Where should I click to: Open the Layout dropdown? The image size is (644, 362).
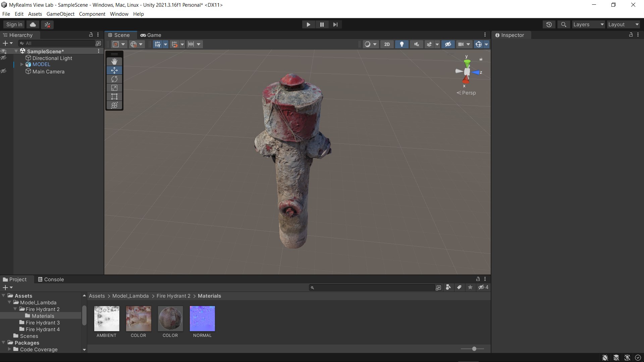(623, 24)
